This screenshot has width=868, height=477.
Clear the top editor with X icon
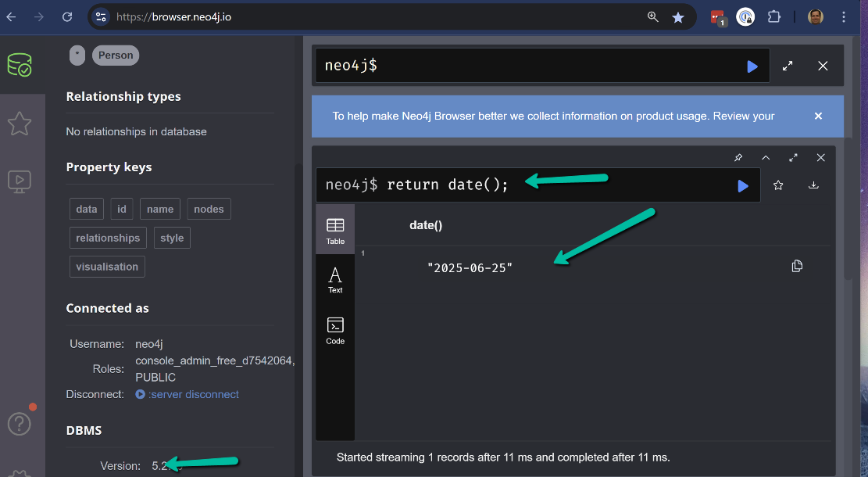[x=823, y=66]
